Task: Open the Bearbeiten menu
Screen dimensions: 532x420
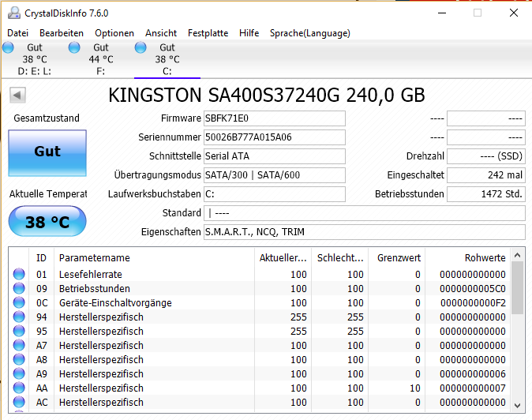Action: pyautogui.click(x=62, y=33)
